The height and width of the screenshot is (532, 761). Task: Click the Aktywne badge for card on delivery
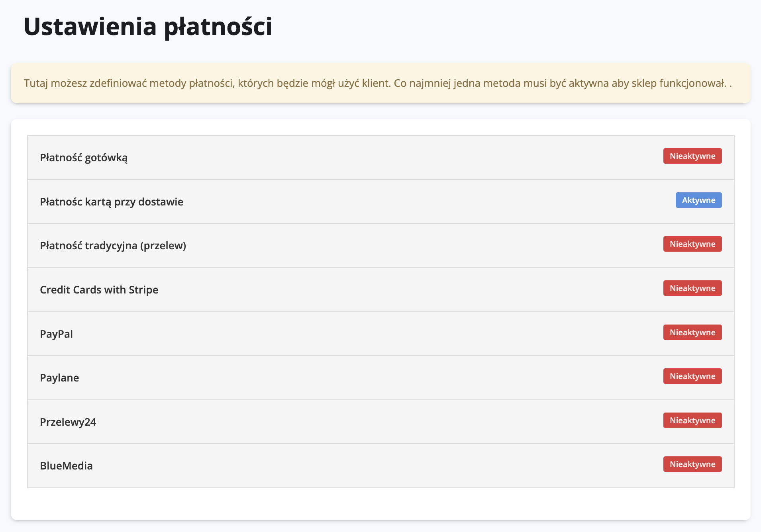click(x=698, y=200)
